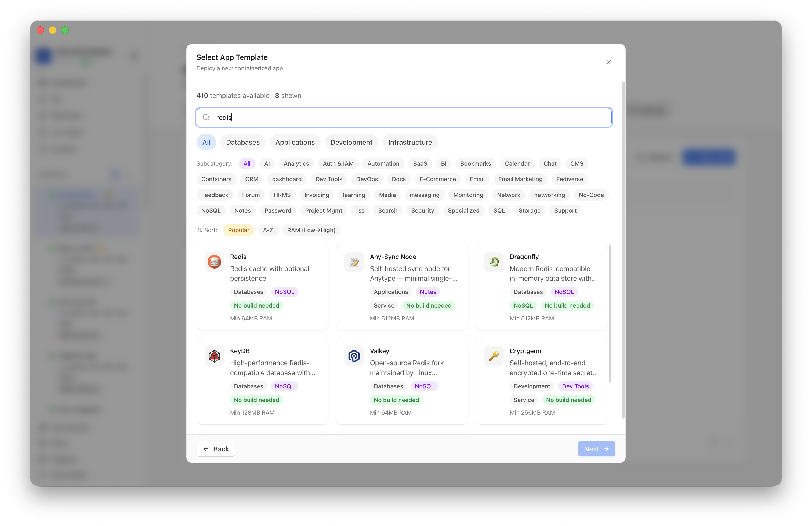Viewport: 812px width, 526px height.
Task: Click the Next button
Action: click(596, 449)
